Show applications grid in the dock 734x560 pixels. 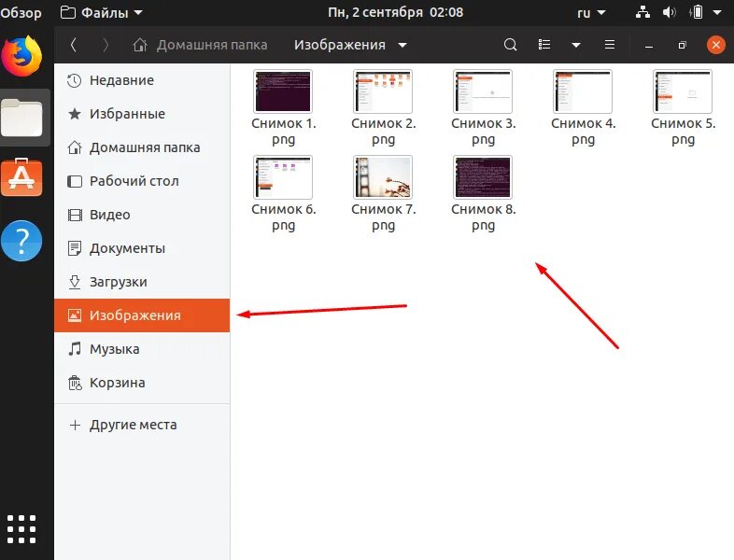click(x=21, y=529)
